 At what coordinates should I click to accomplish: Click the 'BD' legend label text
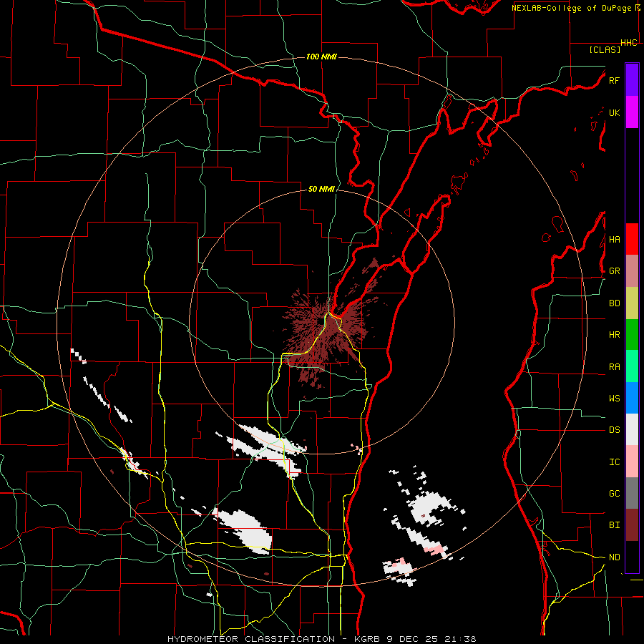pos(614,303)
